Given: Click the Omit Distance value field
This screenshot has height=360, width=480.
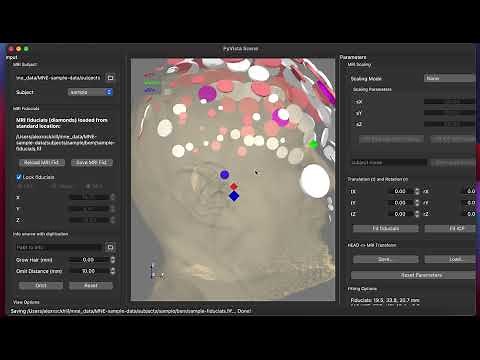Looking at the screenshot, I should tap(89, 271).
